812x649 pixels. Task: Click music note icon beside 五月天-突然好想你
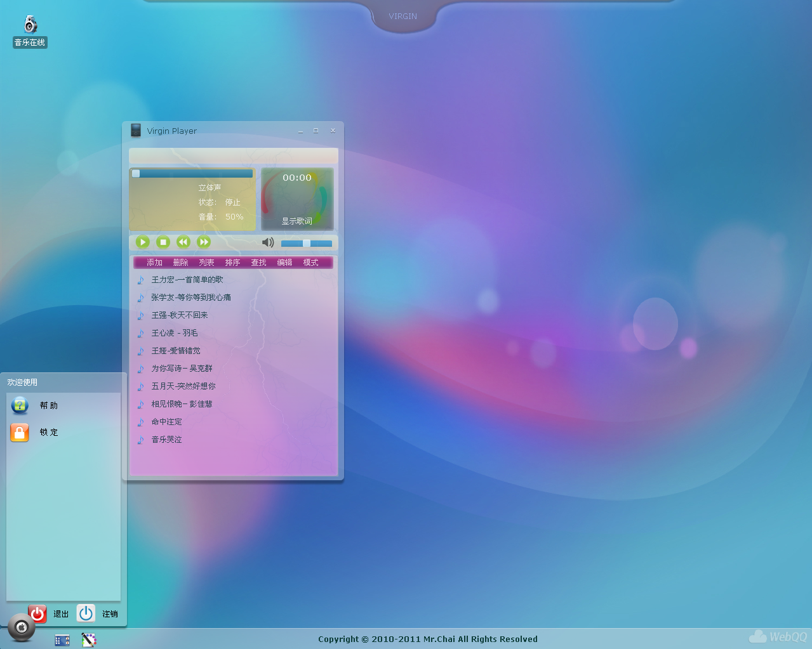141,386
